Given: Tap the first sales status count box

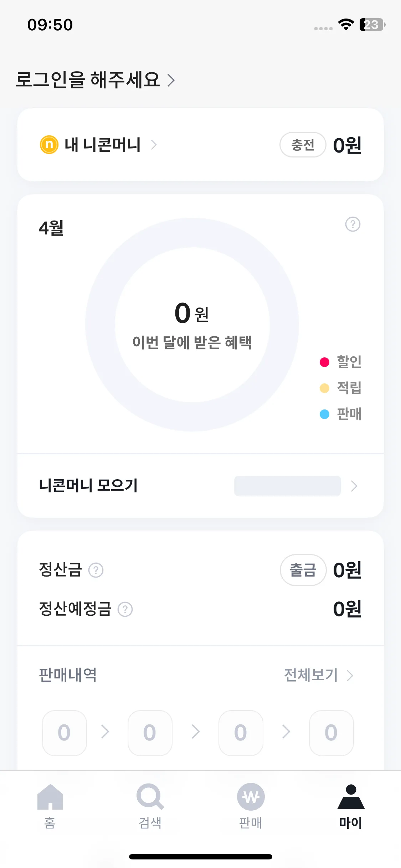Looking at the screenshot, I should [65, 733].
